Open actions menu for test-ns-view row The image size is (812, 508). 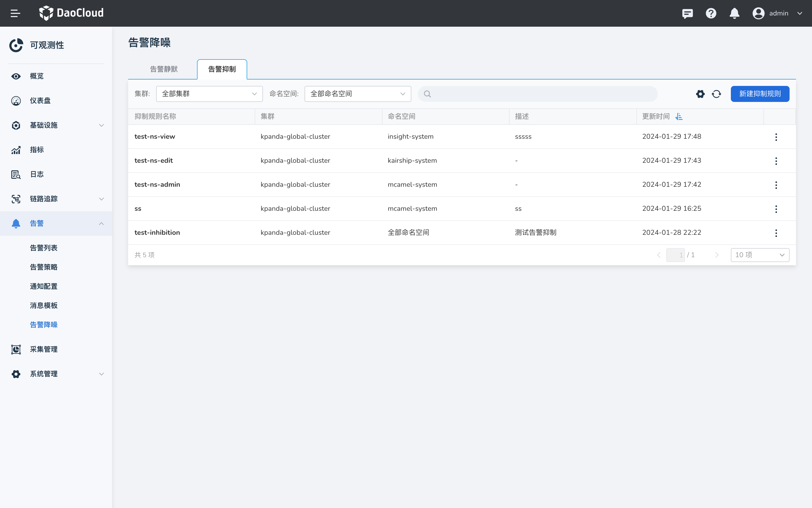click(x=776, y=137)
